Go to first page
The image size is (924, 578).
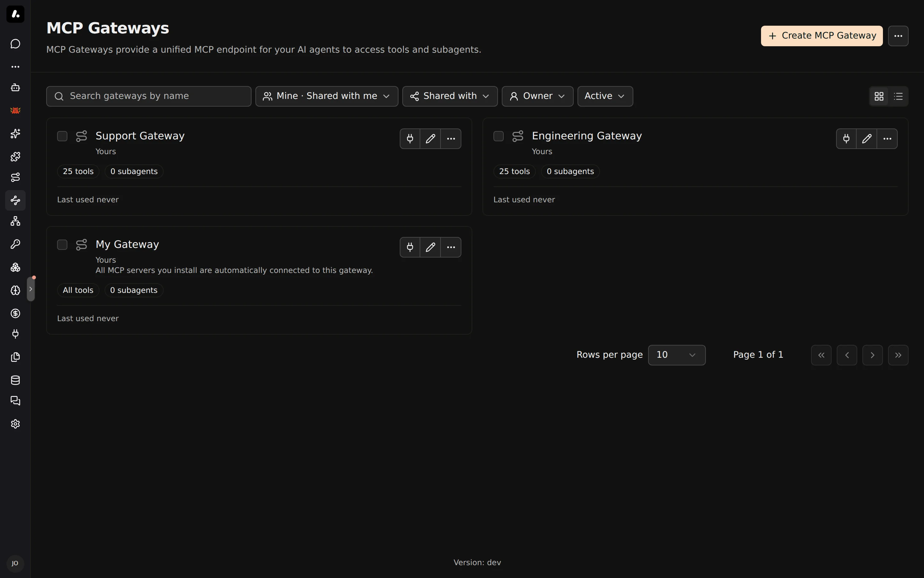click(821, 355)
